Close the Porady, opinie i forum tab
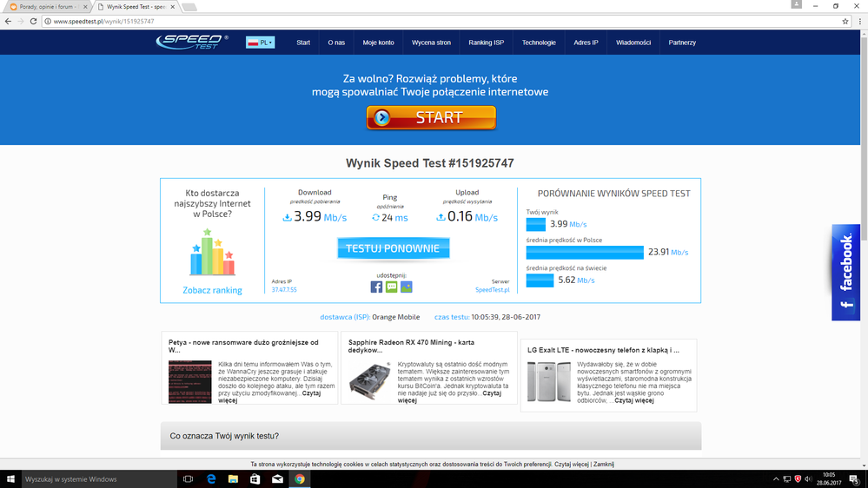The width and height of the screenshot is (868, 488). [85, 7]
